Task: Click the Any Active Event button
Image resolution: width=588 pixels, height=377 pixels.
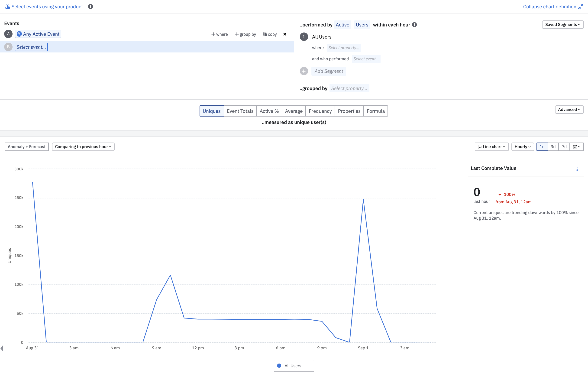Action: 38,34
